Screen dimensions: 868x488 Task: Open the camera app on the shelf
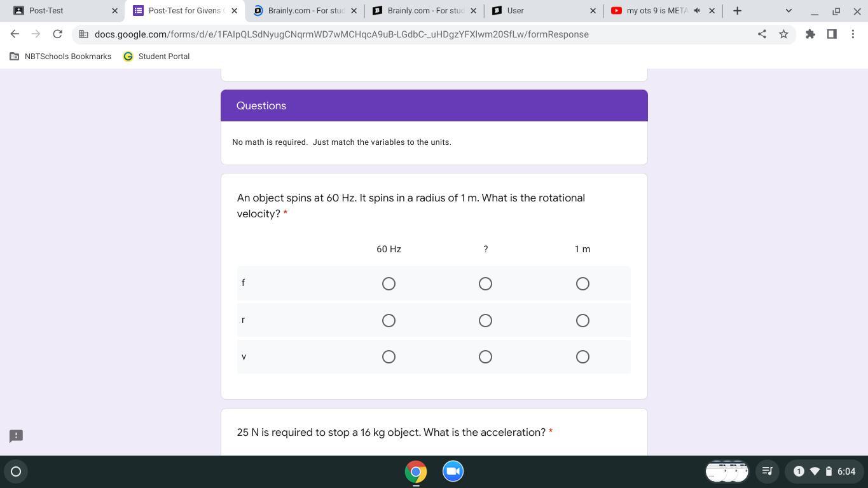coord(452,471)
